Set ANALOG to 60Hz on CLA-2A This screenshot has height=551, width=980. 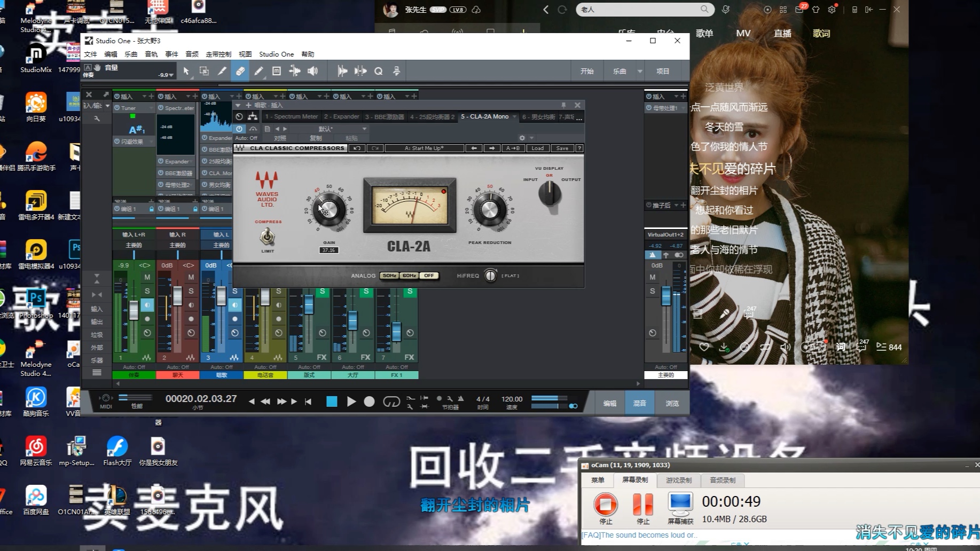click(x=409, y=275)
